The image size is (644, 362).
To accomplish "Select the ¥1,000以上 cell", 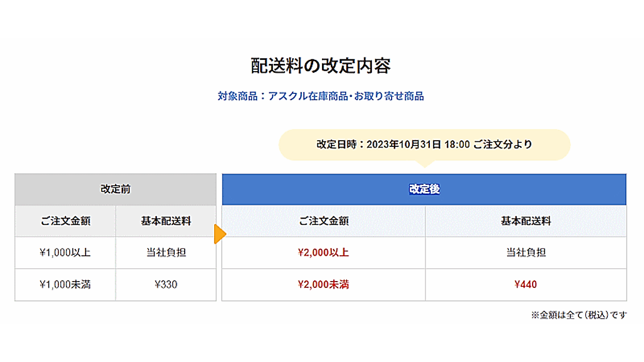I will [x=66, y=253].
